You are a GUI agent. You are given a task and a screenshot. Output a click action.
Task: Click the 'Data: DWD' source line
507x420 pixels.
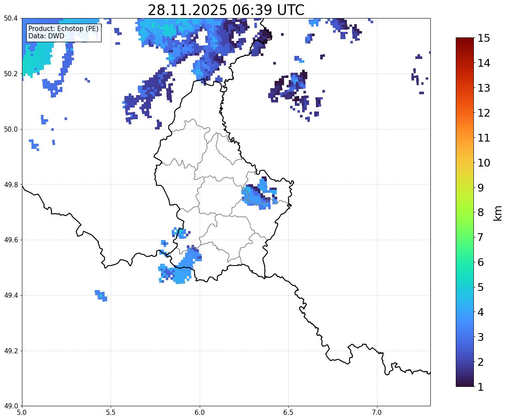tap(46, 36)
